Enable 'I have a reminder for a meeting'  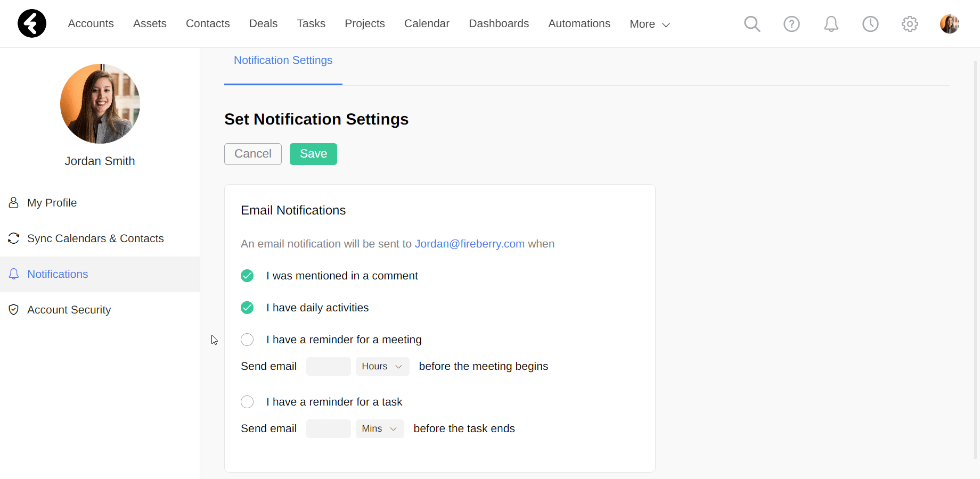[247, 340]
